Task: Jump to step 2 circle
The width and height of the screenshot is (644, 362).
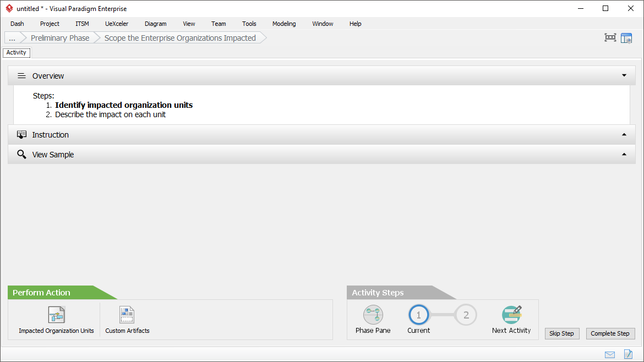Action: (x=466, y=315)
